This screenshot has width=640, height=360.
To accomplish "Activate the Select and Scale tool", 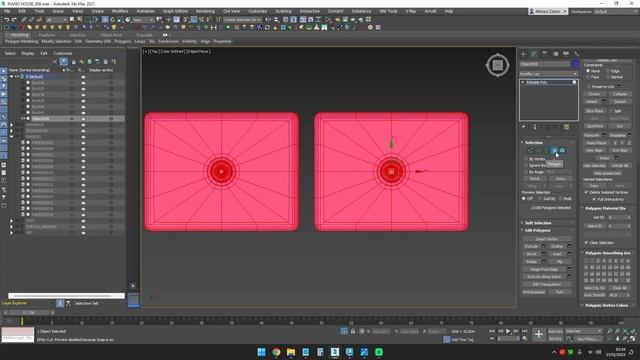I will click(x=120, y=20).
